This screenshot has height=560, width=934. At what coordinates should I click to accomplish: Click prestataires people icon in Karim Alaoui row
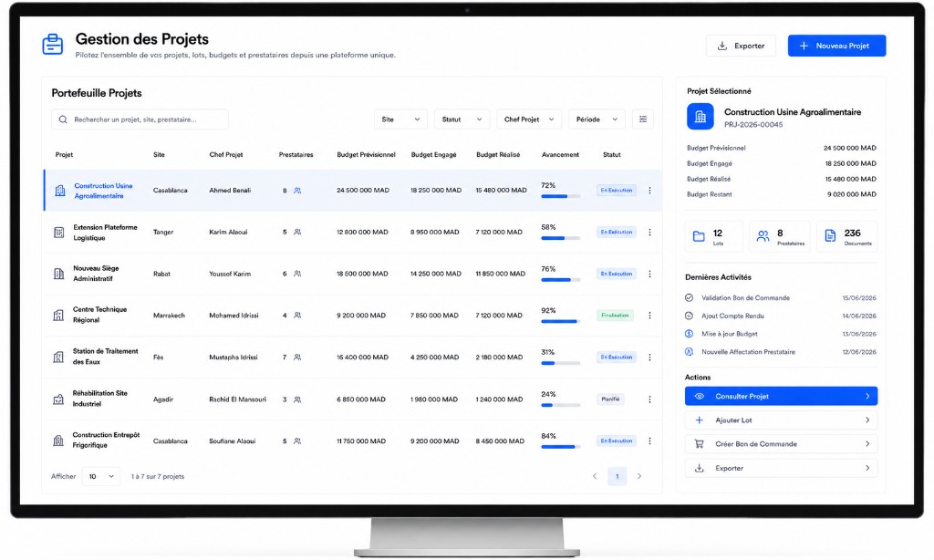(297, 233)
